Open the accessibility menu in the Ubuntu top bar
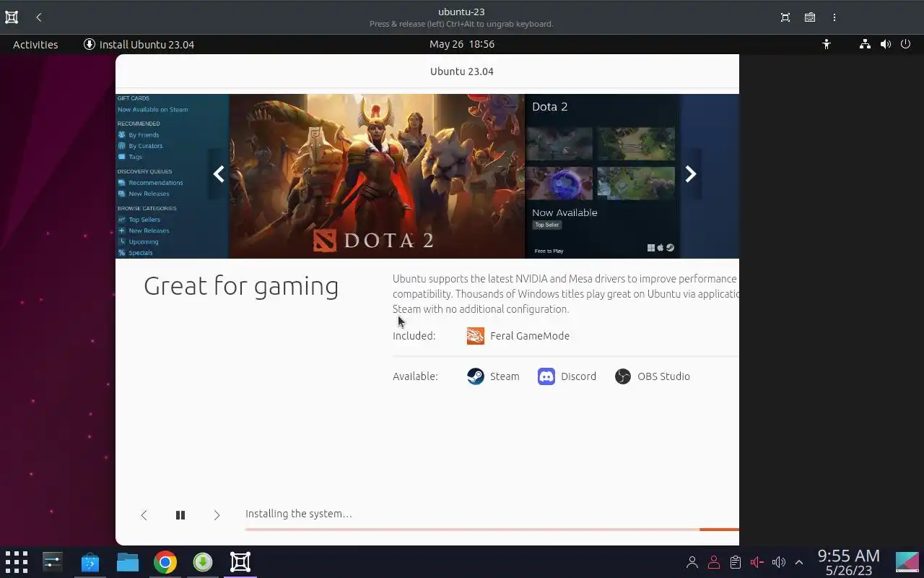 827,44
